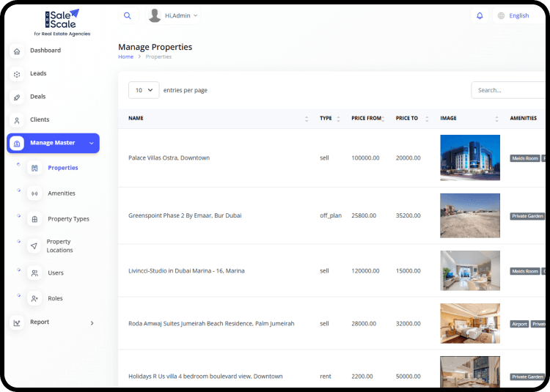Open the notifications bell
550x392 pixels.
480,15
